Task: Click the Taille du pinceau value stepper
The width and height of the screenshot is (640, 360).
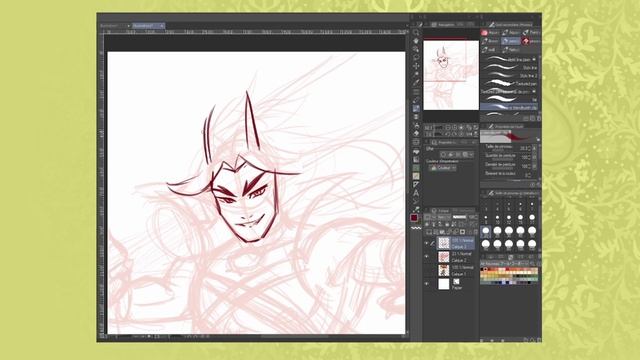Action: (x=529, y=148)
